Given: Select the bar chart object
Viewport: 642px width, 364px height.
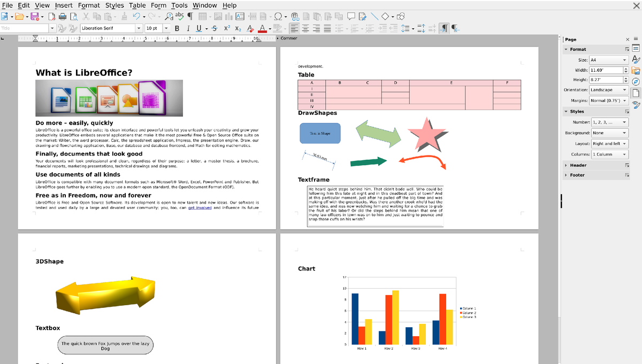Looking at the screenshot, I should coord(409,313).
